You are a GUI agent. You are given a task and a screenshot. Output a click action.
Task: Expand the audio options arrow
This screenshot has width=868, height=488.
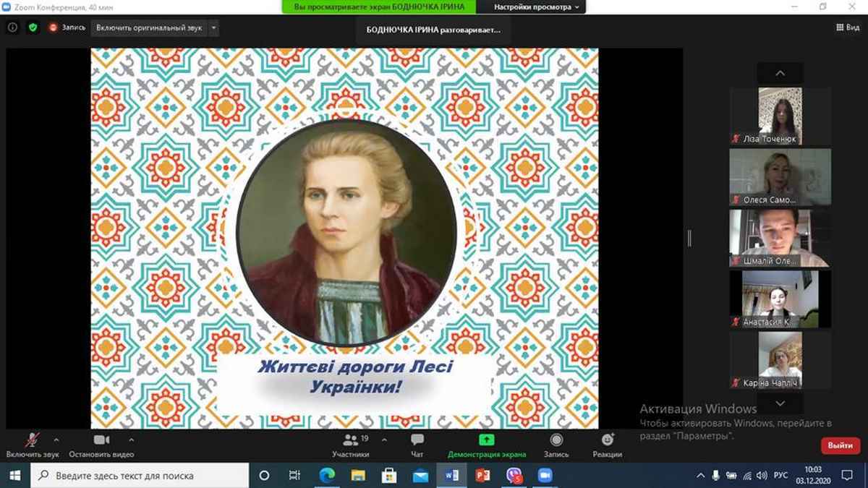point(56,439)
